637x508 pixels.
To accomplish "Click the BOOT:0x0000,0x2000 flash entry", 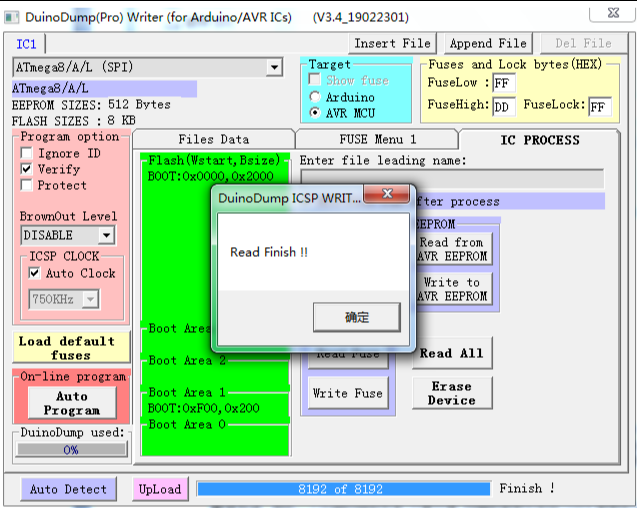I will (210, 176).
